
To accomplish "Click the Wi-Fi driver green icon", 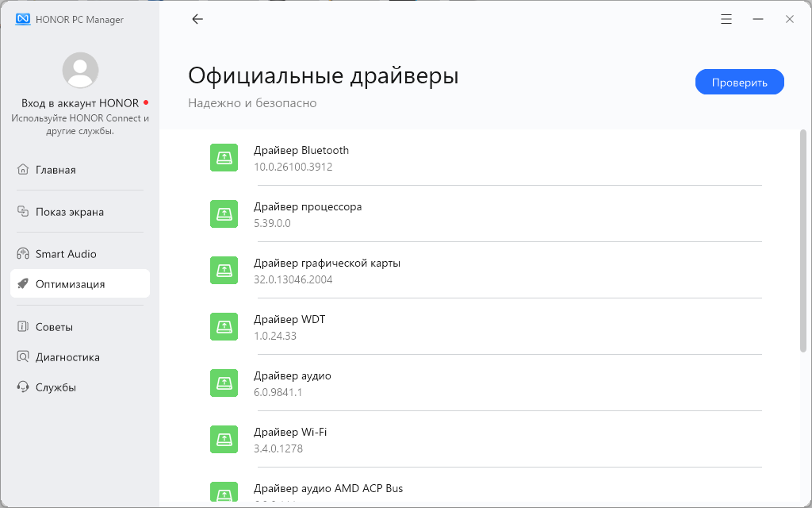I will 224,439.
